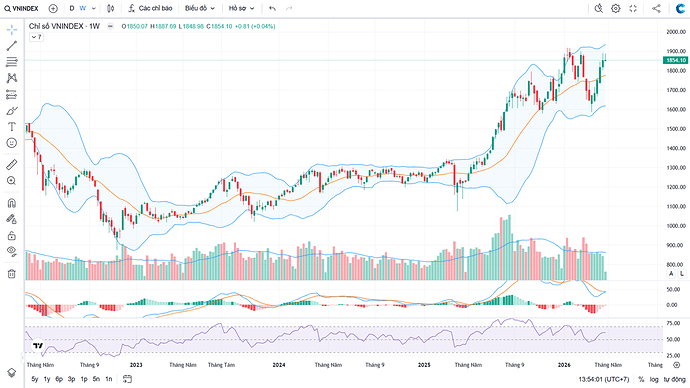690x388 pixels.
Task: Click the 1854.10 current price label
Action: pos(675,60)
